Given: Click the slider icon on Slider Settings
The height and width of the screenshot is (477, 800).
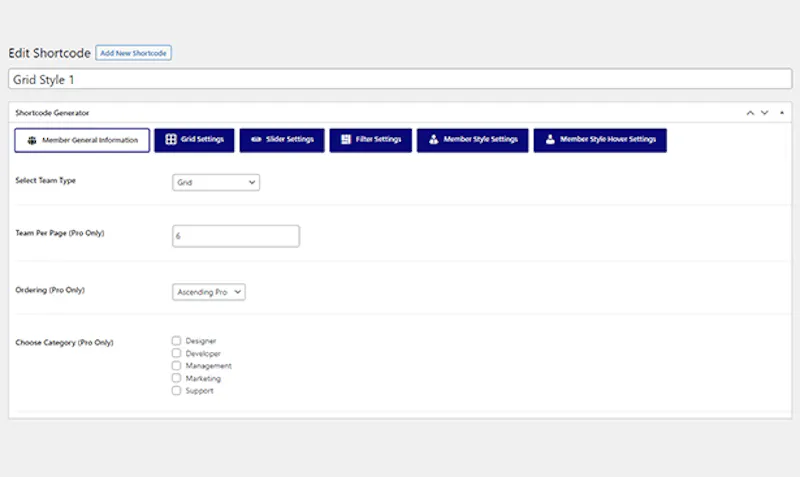Looking at the screenshot, I should [256, 139].
